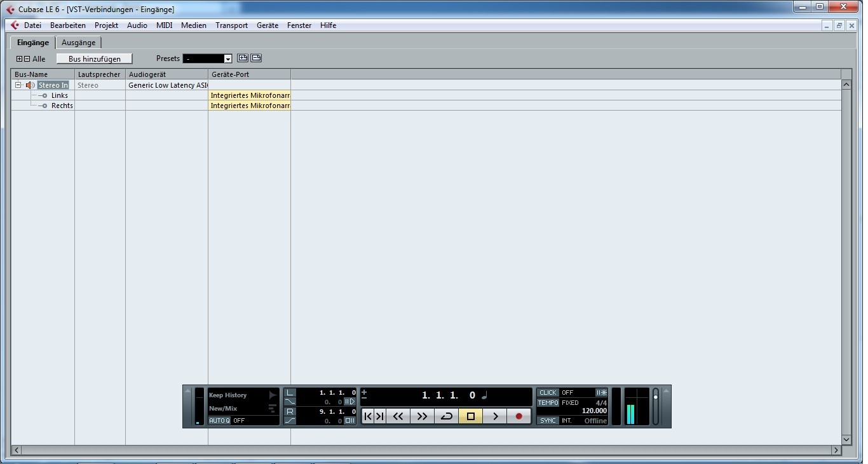Select the Stereo In bus name
The image size is (868, 464).
pyautogui.click(x=53, y=85)
